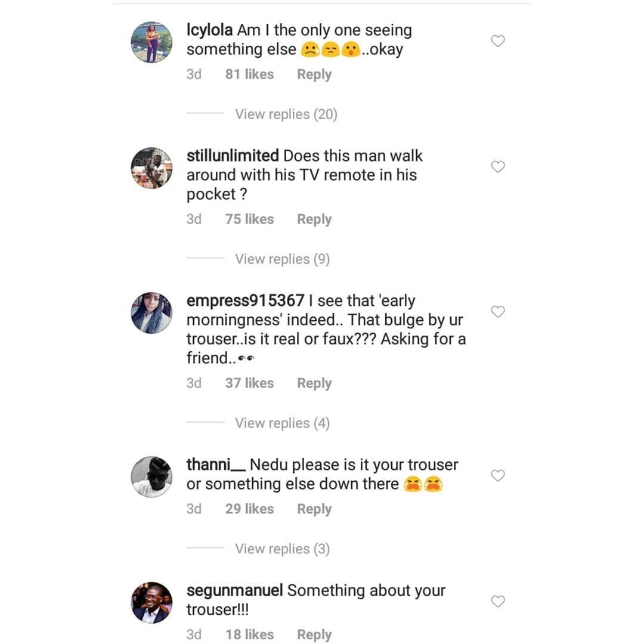Click the username thanni__
Image resolution: width=644 pixels, height=644 pixels.
[x=215, y=465]
